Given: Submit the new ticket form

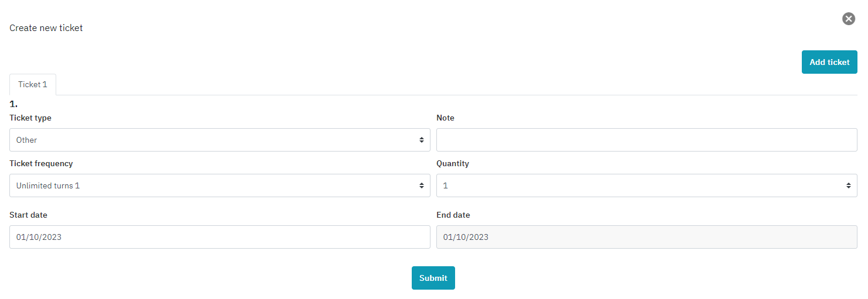Looking at the screenshot, I should click(433, 278).
